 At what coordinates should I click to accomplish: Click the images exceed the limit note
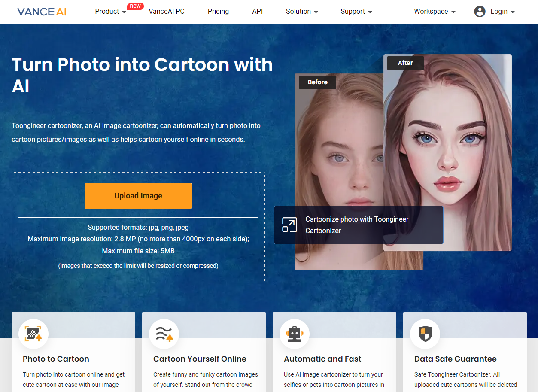138,266
